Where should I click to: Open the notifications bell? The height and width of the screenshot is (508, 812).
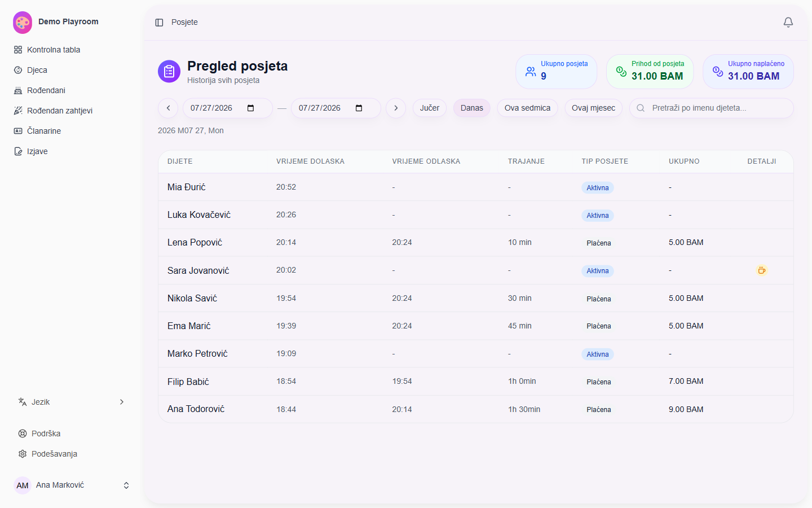point(788,22)
